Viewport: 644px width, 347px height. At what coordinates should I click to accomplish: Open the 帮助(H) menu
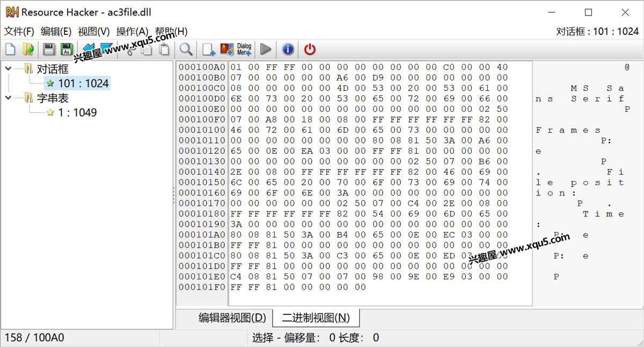[171, 32]
